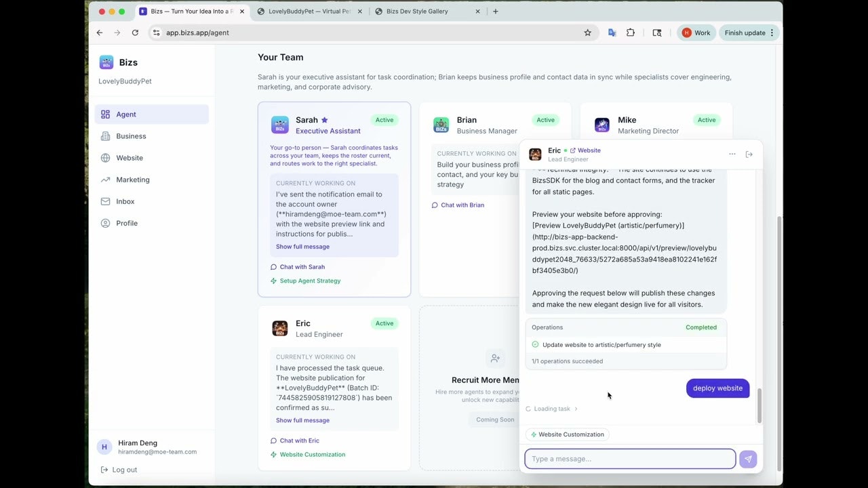Click 'Update website to artistic/perfumery style' operation
This screenshot has height=488, width=868.
click(601, 345)
